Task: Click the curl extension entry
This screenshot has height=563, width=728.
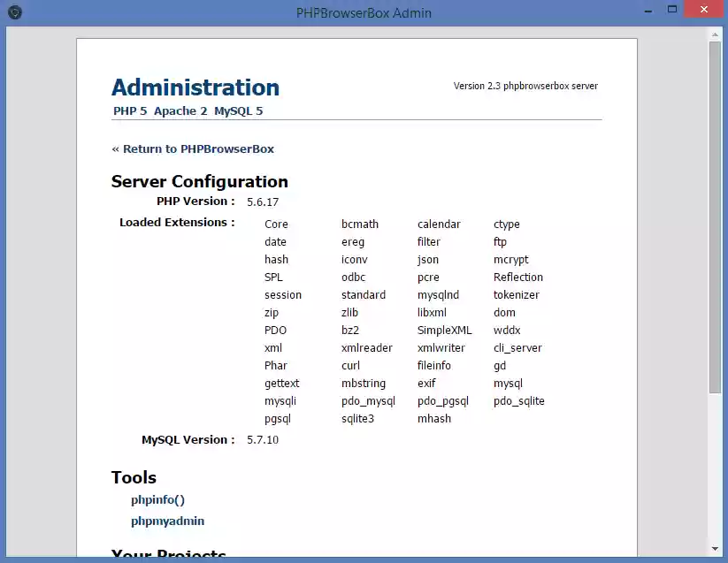Action: tap(350, 365)
